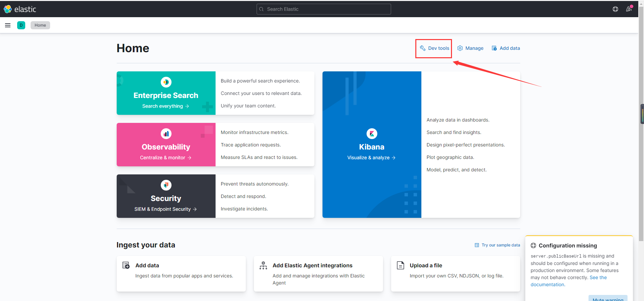The image size is (644, 301).
Task: Click 'Connect your users to relevant data.' text
Action: [261, 93]
